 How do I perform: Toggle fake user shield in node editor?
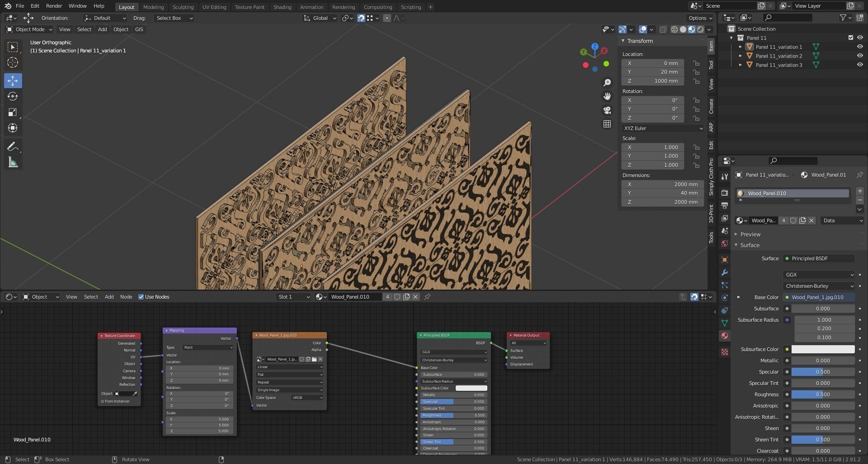(x=397, y=297)
